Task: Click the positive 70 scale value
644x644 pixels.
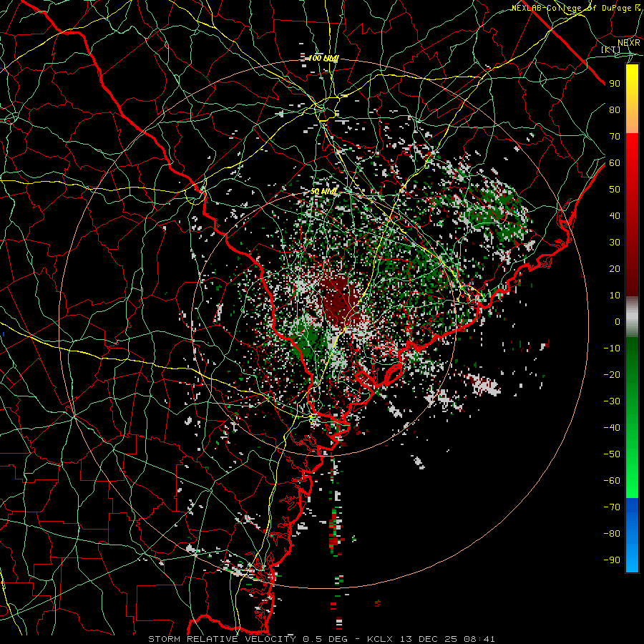Action: coord(615,137)
